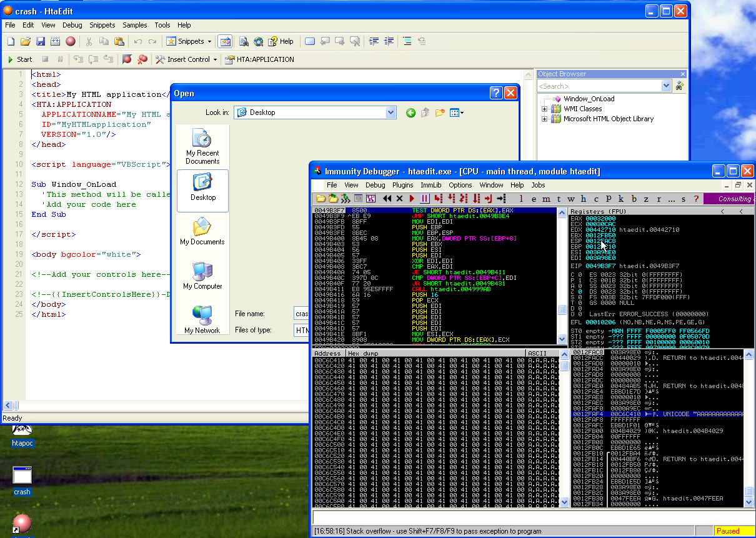Open the Snippets dropdown in HtaEdit toolbar
The width and height of the screenshot is (756, 538).
coord(209,41)
